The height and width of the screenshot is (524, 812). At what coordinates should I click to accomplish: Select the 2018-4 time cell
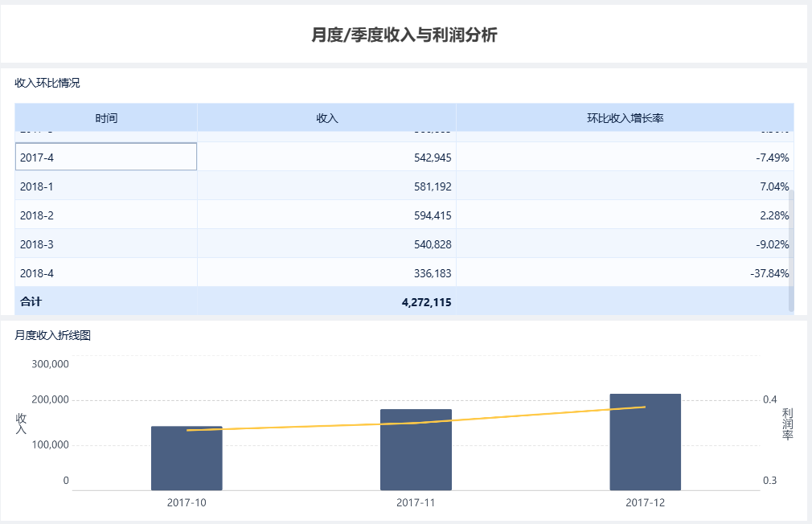point(106,273)
